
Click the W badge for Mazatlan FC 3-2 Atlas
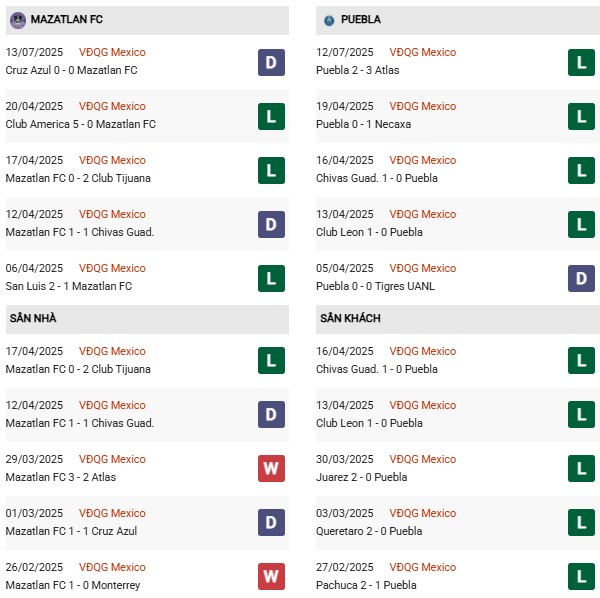pos(271,468)
